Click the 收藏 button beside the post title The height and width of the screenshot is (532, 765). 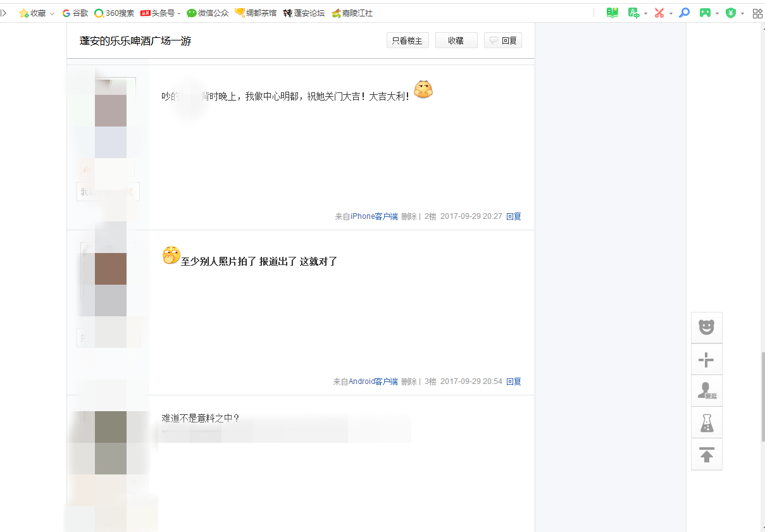[x=456, y=40]
